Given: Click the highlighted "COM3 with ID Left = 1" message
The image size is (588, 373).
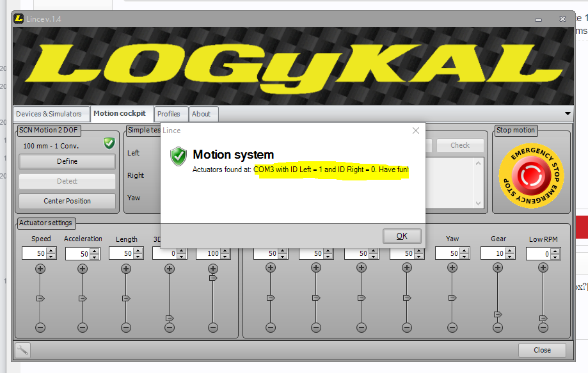Looking at the screenshot, I should tap(331, 170).
